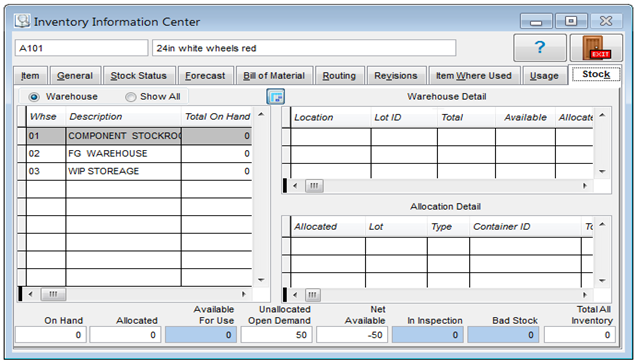
Task: Click Warehouse Detail scroll up arrow
Action: pyautogui.click(x=602, y=115)
